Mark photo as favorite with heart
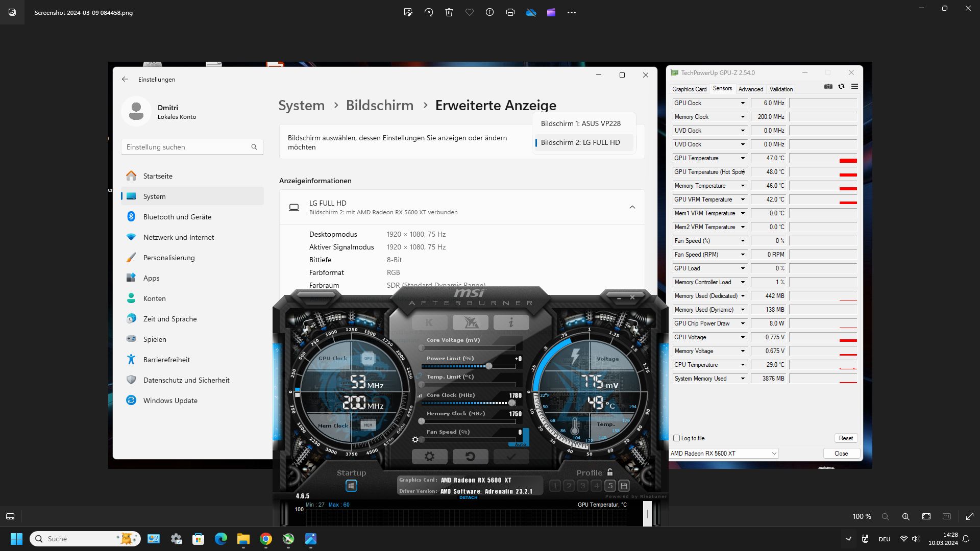 (x=470, y=12)
